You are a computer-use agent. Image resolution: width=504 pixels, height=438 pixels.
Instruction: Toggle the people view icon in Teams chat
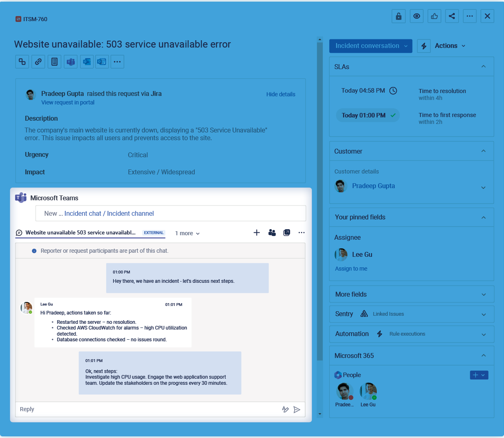(272, 232)
